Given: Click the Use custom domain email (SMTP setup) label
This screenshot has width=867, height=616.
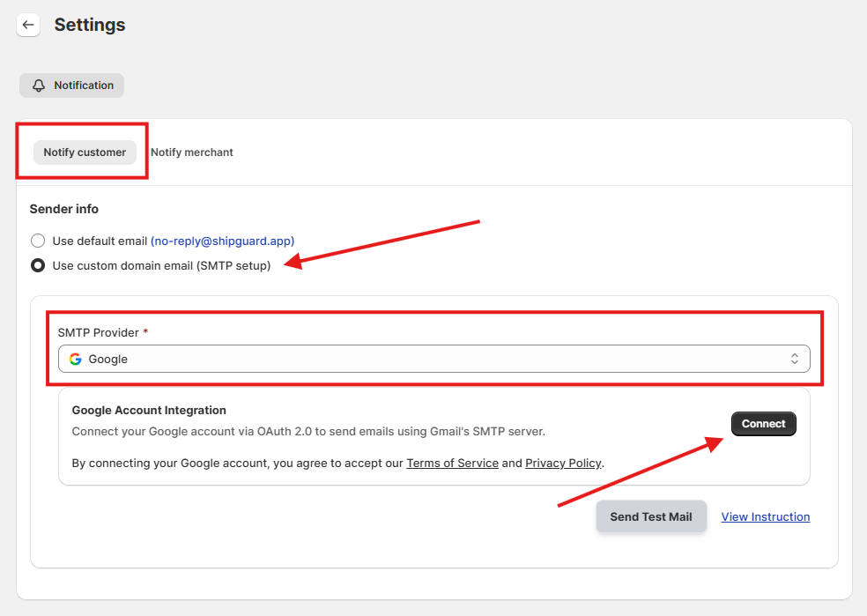Looking at the screenshot, I should (161, 265).
